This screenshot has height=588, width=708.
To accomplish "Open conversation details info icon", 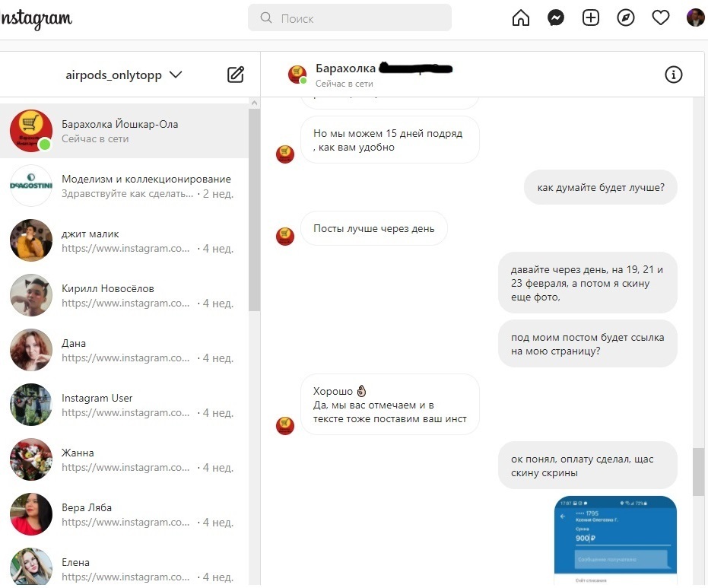I will coord(673,75).
